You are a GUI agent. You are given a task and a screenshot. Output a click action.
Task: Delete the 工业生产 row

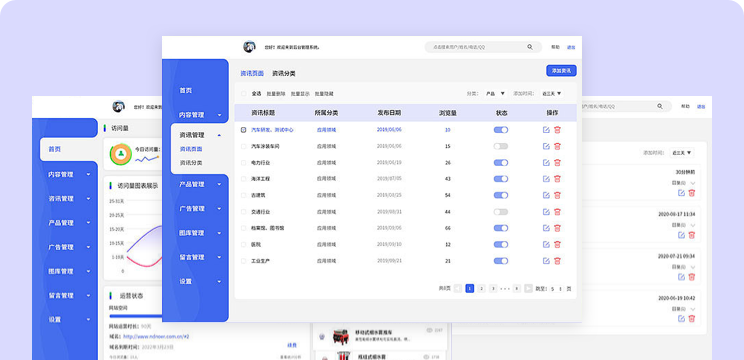click(x=557, y=260)
